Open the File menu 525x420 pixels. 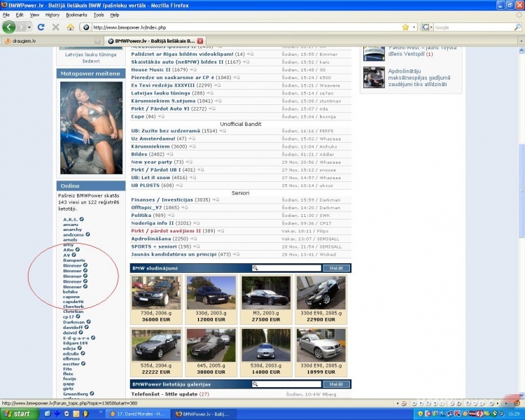click(x=6, y=15)
